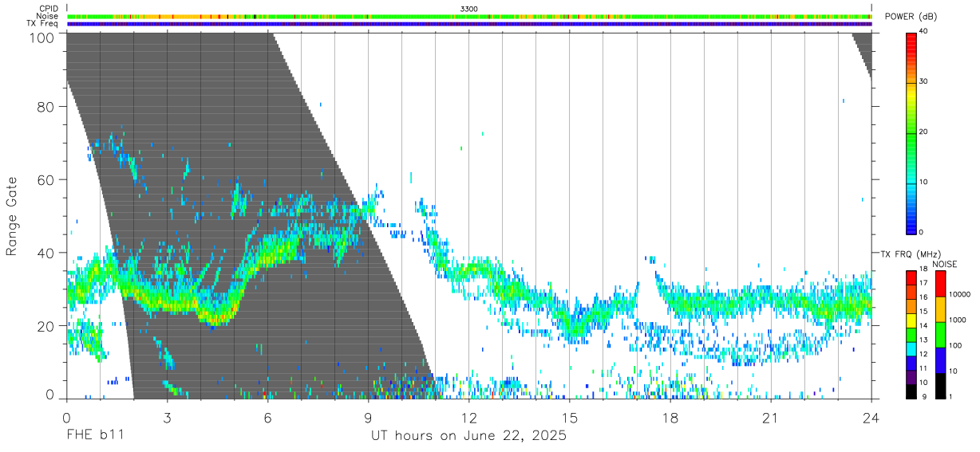Screen dimensions: 980x452
Task: Click the y-axis tick label 80
Action: click(46, 106)
